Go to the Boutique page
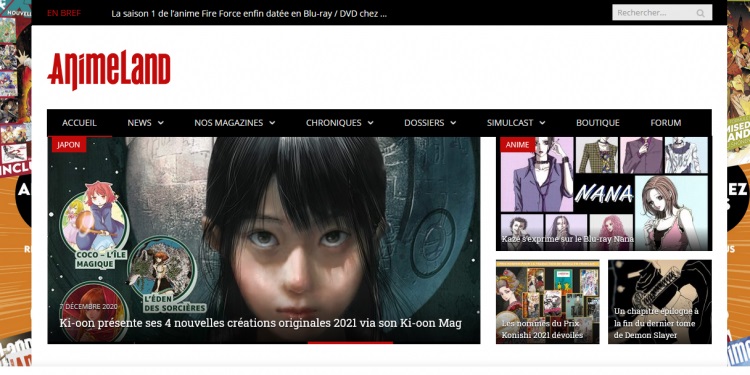750x375 pixels. tap(598, 123)
